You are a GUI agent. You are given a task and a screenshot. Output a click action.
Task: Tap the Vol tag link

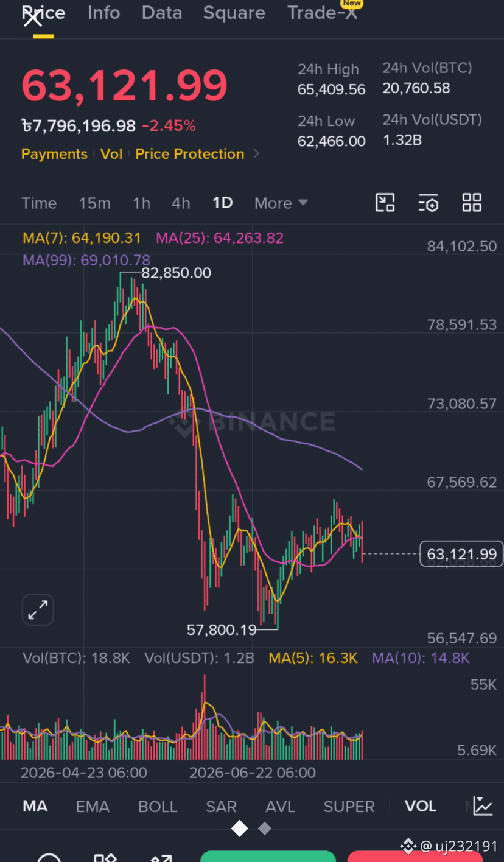(x=111, y=154)
